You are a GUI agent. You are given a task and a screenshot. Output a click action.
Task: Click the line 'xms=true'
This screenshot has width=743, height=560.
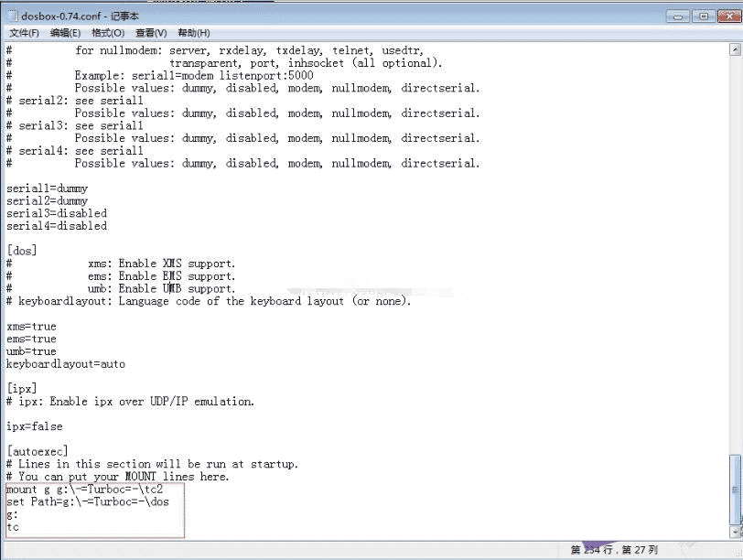[31, 327]
